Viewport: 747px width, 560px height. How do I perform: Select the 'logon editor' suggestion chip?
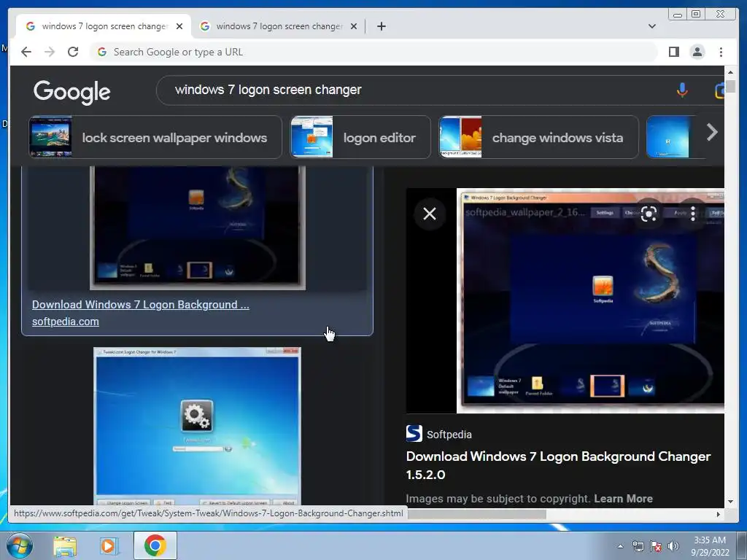(360, 137)
